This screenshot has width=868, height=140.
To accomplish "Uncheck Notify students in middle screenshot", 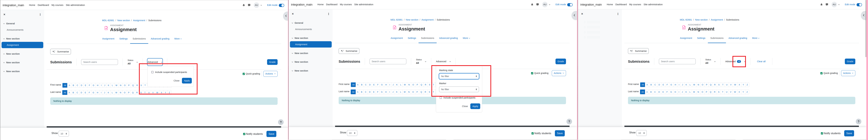I will tap(532, 133).
